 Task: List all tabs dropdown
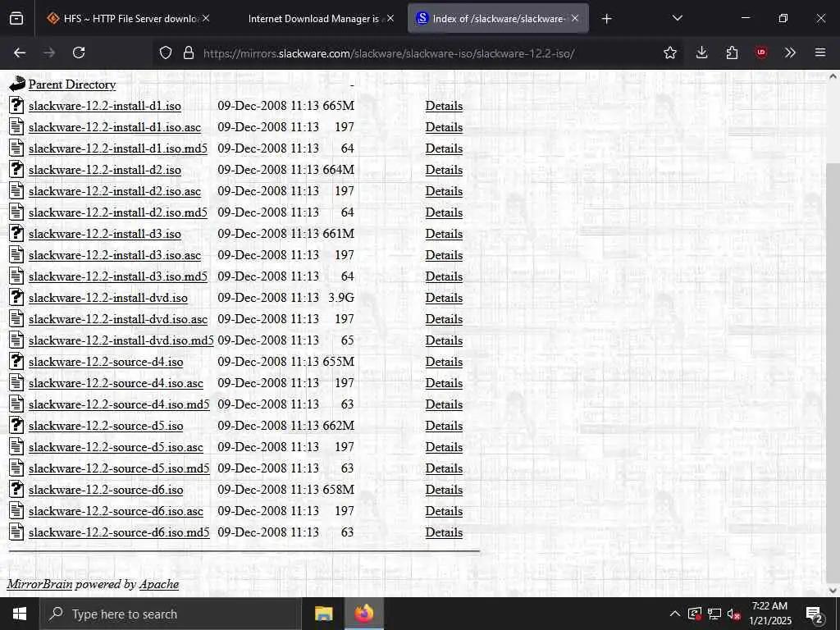pos(677,18)
